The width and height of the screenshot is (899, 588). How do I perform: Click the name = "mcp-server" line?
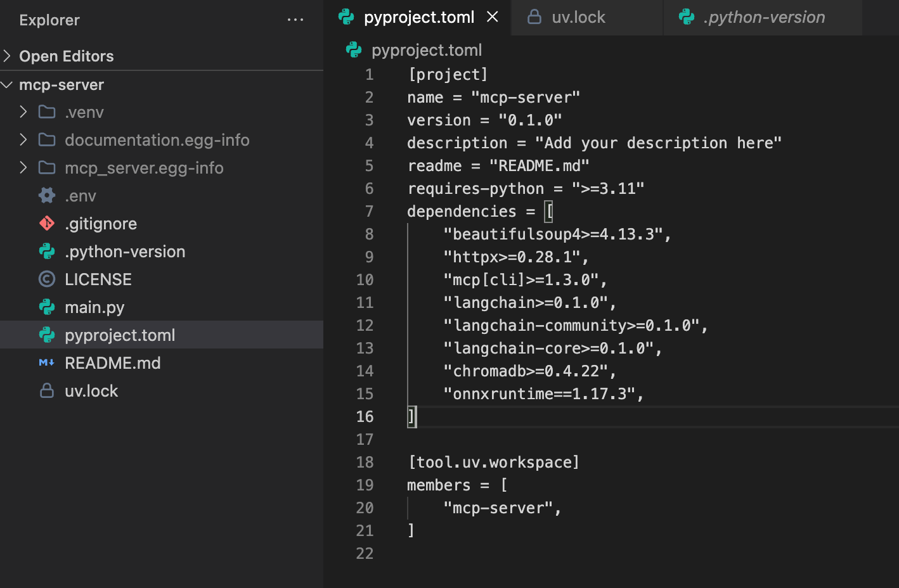tap(493, 97)
